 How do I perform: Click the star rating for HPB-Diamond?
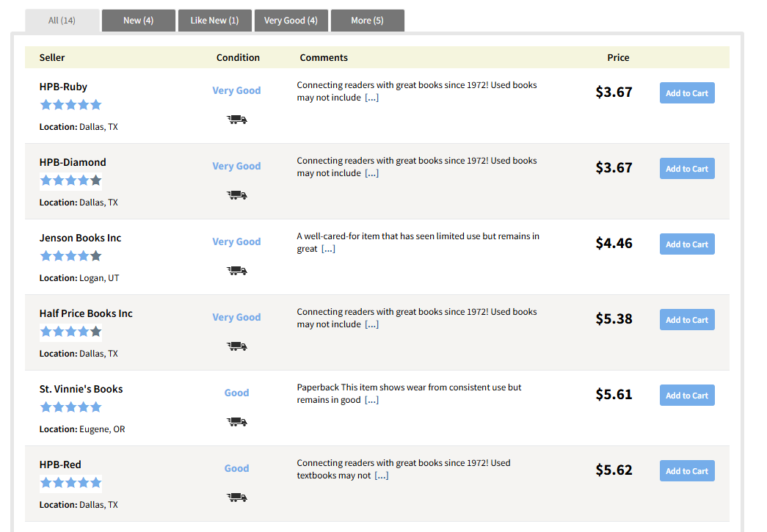pos(71,181)
